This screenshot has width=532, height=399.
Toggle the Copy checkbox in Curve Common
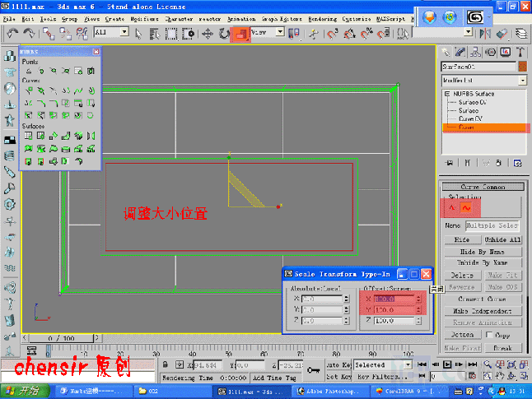(489, 335)
